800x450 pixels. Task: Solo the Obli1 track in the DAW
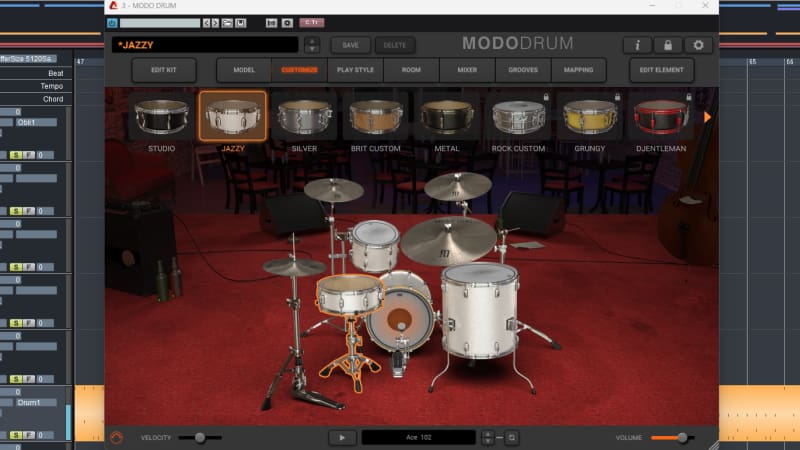click(16, 155)
